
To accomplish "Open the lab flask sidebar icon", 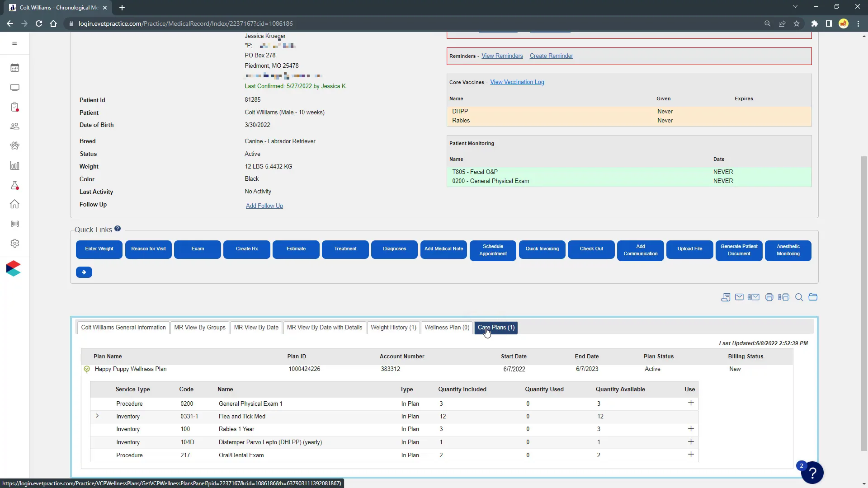I will click(x=14, y=185).
